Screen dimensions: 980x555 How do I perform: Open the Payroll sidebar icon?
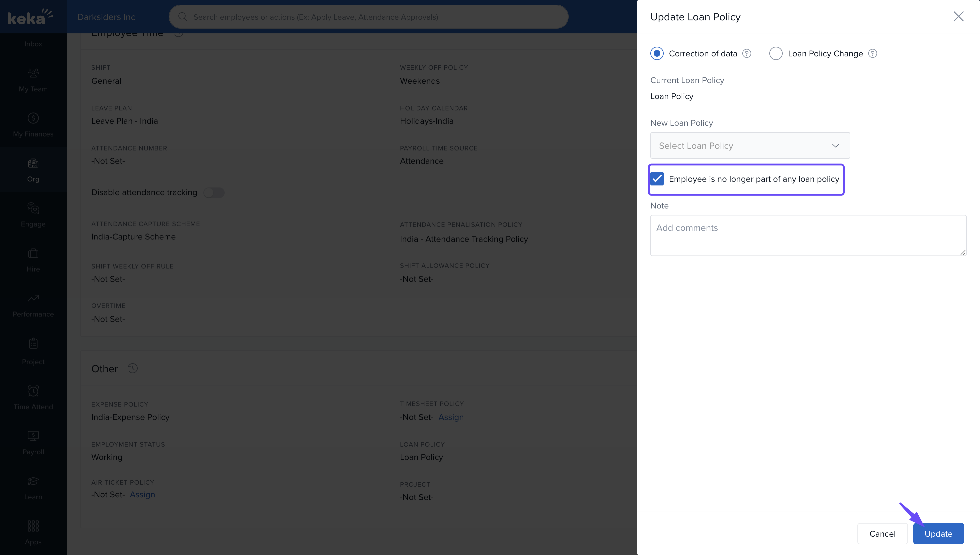coord(33,435)
